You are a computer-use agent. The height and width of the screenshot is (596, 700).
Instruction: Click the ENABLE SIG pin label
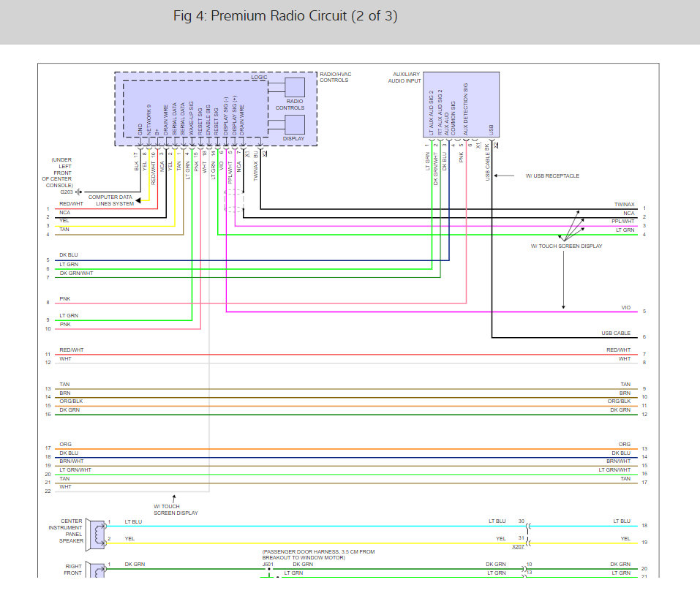(208, 121)
